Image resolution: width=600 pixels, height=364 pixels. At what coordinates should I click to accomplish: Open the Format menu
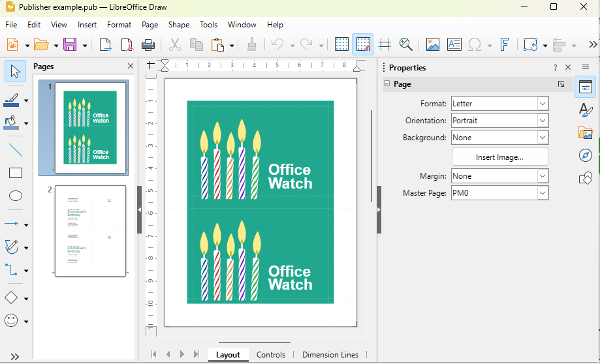click(x=119, y=25)
